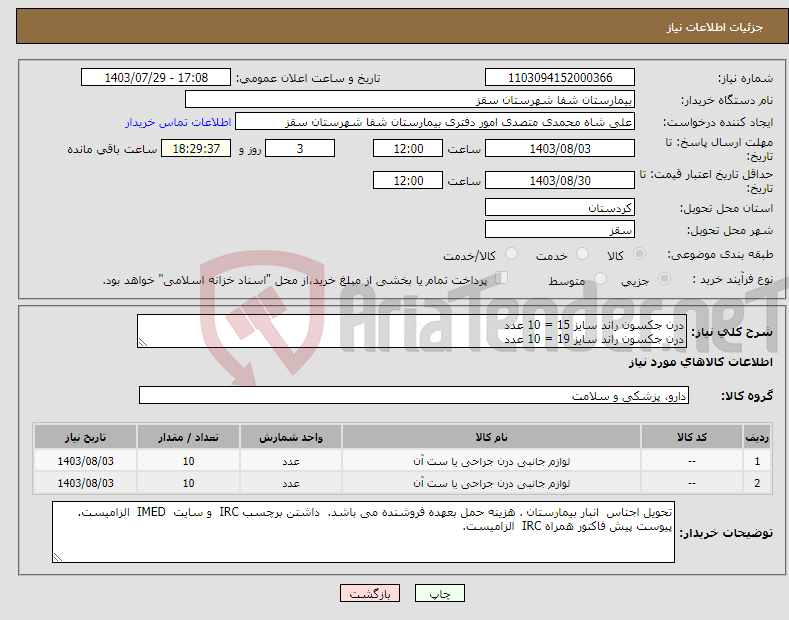789x620 pixels.
Task: Click the واحد شمارش column header
Action: [291, 437]
